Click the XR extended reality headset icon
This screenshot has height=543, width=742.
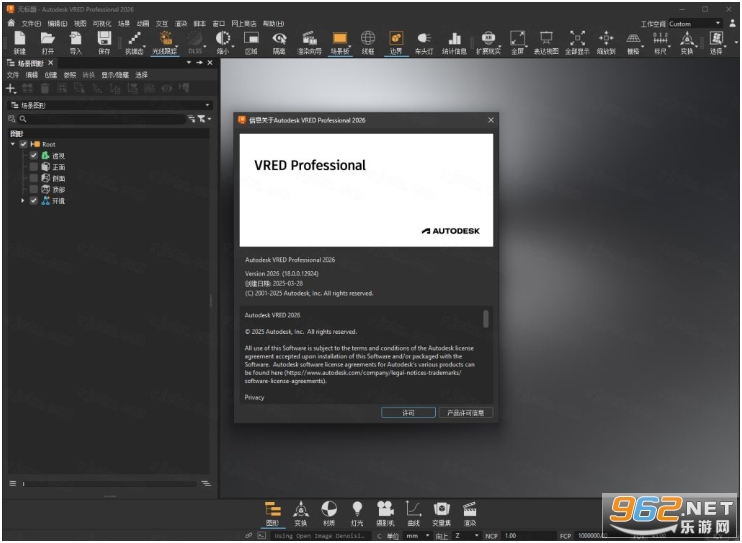[488, 39]
